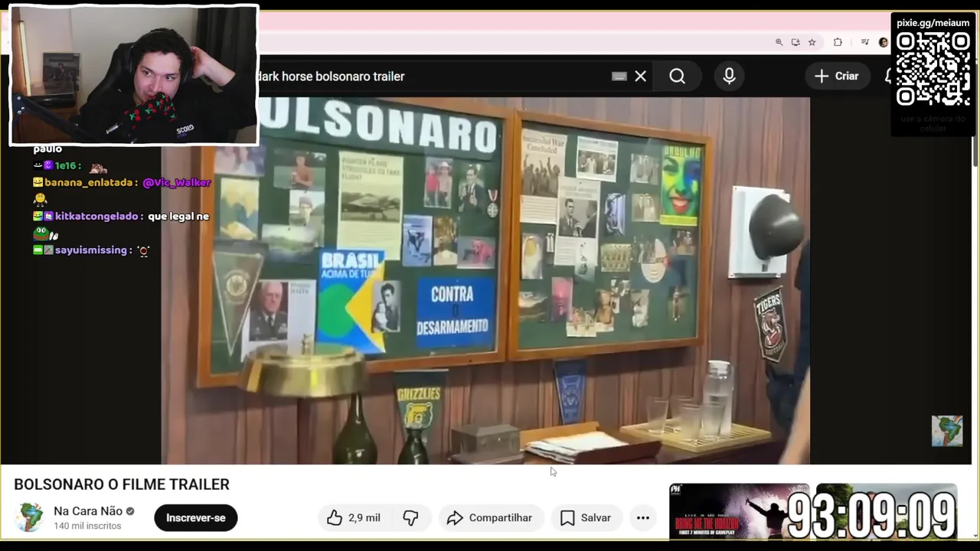980x551 pixels.
Task: Click the video title BOLSONARO O FILME TRAILER
Action: pyautogui.click(x=122, y=484)
